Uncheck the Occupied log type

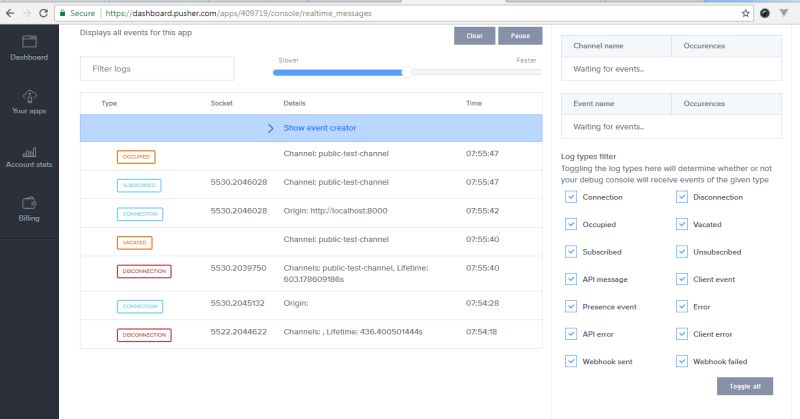point(571,224)
